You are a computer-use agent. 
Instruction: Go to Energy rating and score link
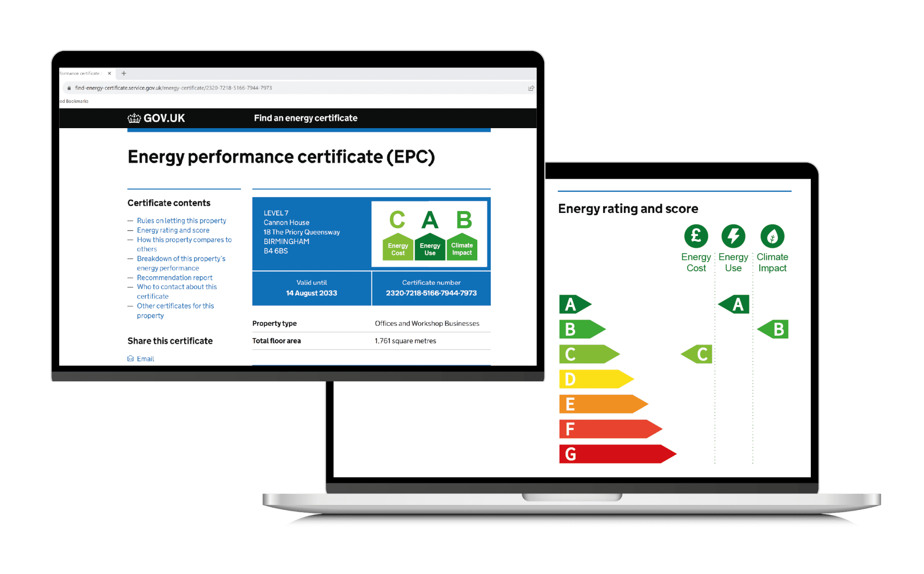pos(173,230)
